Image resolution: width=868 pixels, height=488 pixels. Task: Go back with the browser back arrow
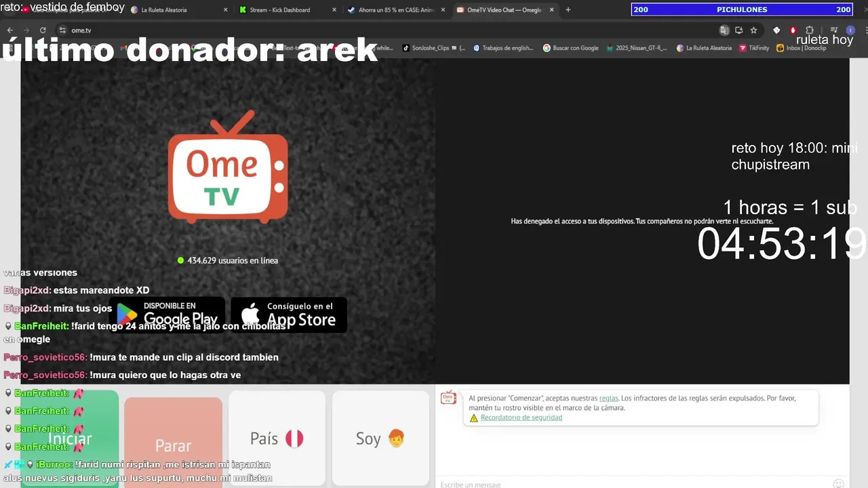click(x=10, y=30)
